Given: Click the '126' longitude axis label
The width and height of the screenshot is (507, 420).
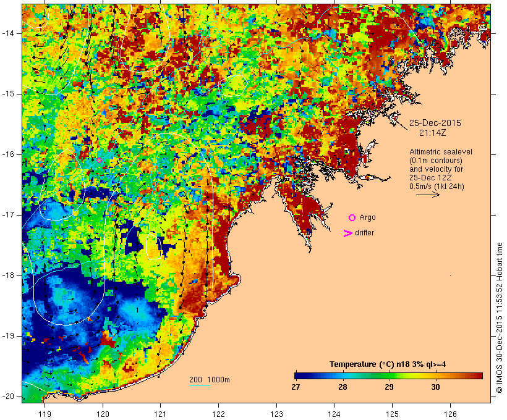Looking at the screenshot, I should pos(450,414).
